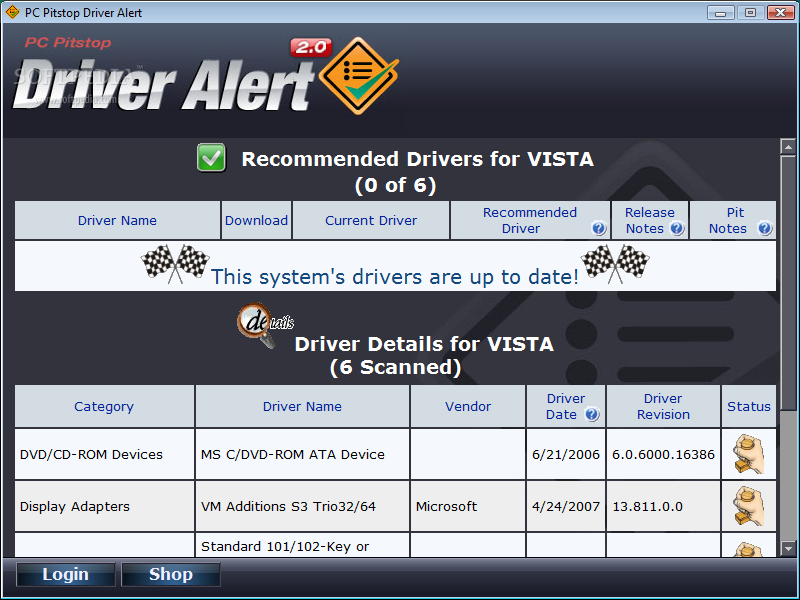
Task: Click the Pit Notes help question icon
Action: pos(764,229)
